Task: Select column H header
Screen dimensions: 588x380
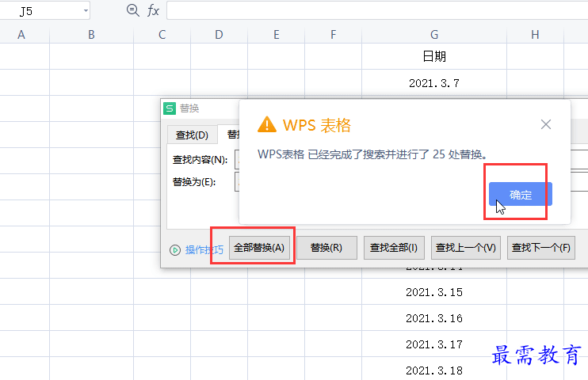Action: click(535, 35)
